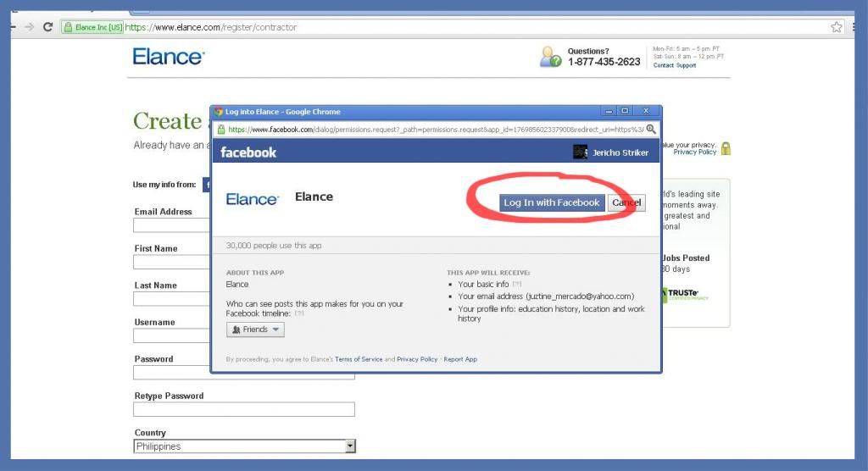Click the popup address bar padlock icon
Viewport: 868px width, 471px height.
point(221,130)
